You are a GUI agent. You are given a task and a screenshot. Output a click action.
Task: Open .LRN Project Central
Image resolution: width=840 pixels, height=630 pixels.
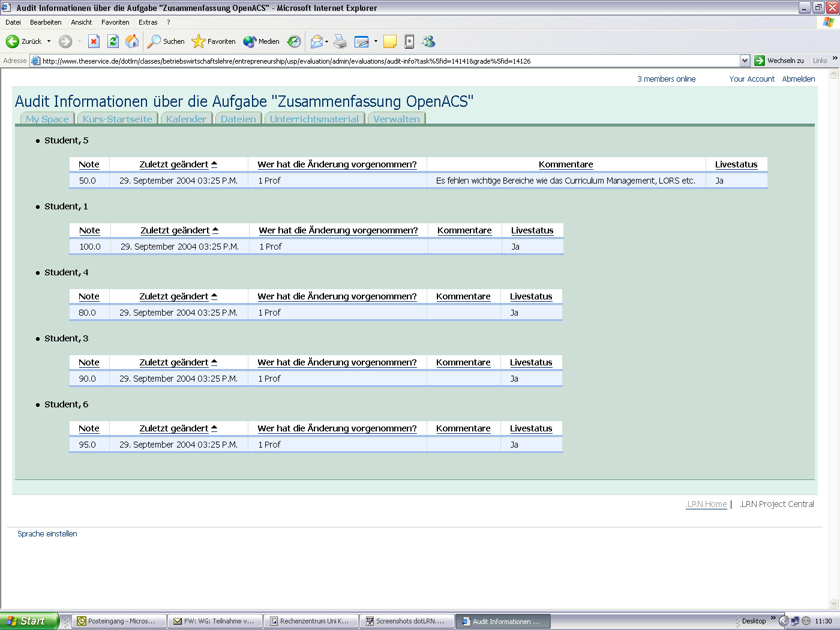[776, 504]
